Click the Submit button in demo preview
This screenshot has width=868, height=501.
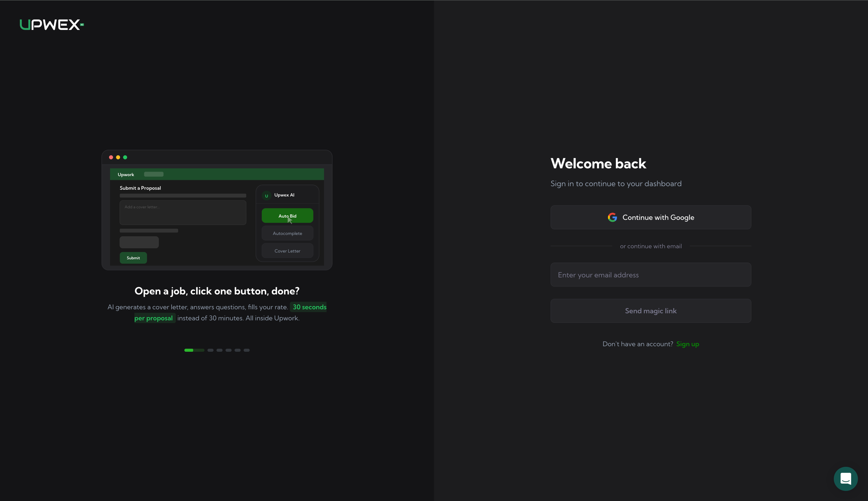[x=133, y=258]
